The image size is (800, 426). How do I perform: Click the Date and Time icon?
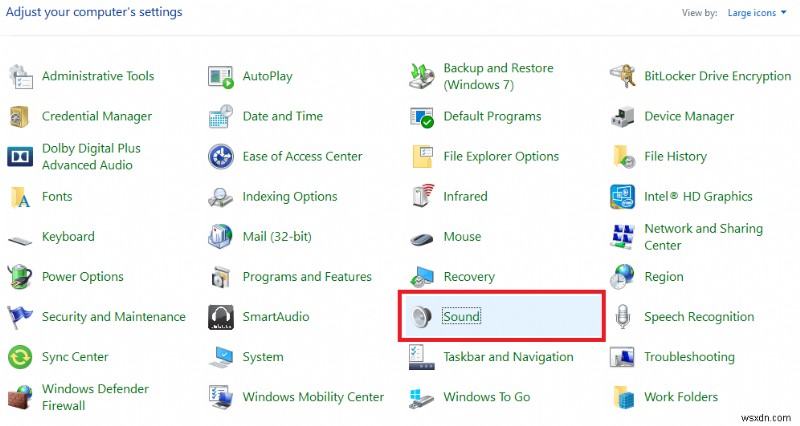click(221, 116)
